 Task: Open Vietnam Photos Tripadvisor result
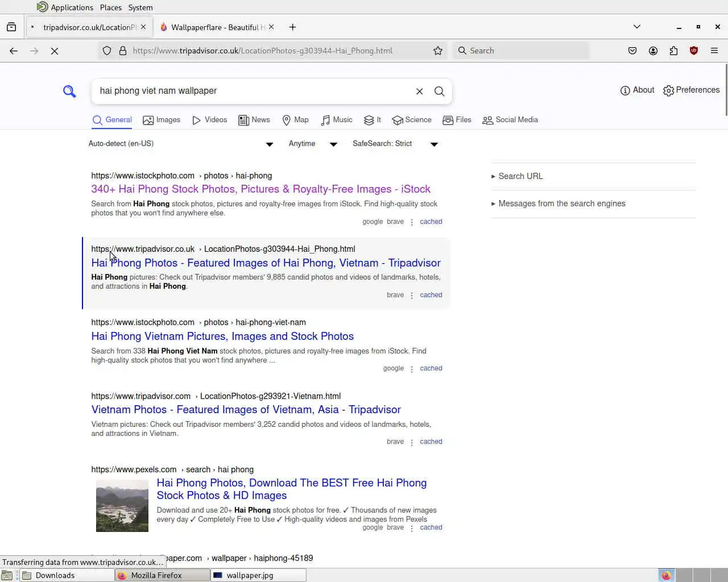(x=246, y=410)
